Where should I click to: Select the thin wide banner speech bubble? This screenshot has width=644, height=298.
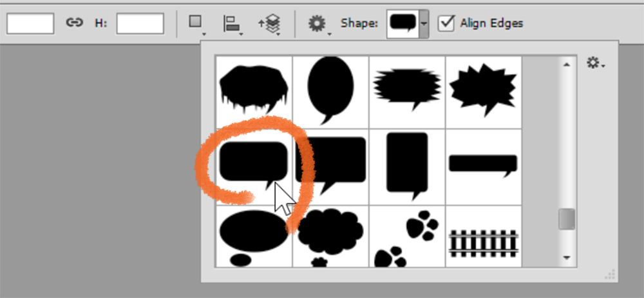(x=484, y=166)
